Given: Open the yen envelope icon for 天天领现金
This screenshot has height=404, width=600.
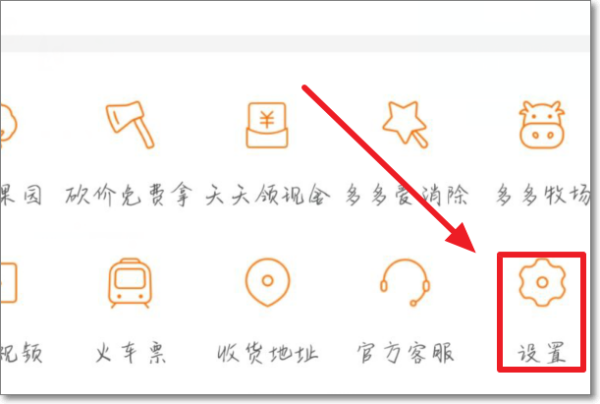Looking at the screenshot, I should pyautogui.click(x=267, y=125).
